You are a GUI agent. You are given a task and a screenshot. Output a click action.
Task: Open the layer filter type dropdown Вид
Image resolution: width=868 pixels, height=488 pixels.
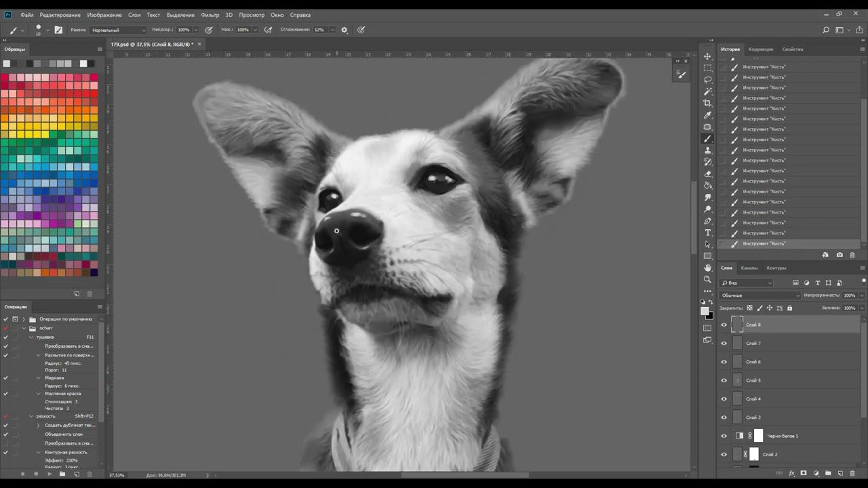click(x=746, y=283)
